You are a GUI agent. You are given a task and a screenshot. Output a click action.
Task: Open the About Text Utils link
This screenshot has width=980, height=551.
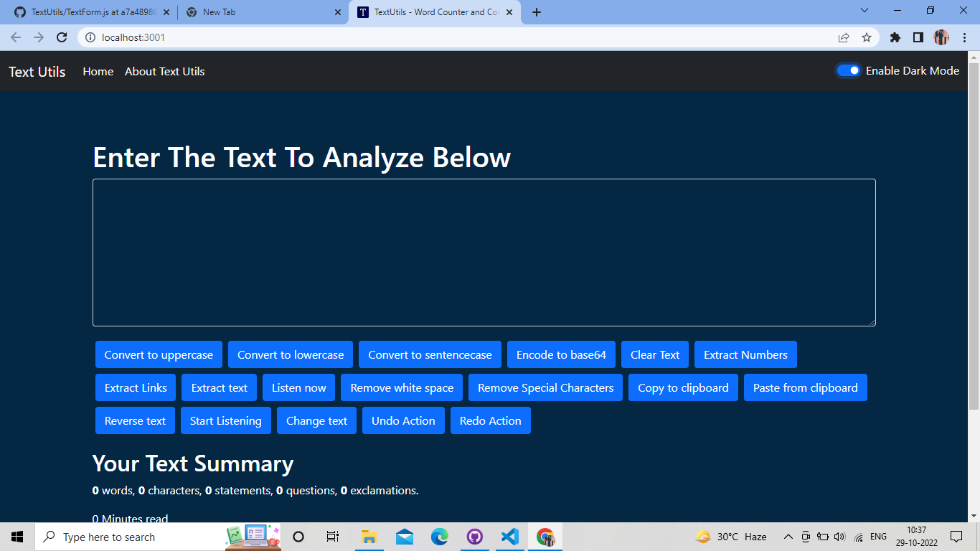click(165, 71)
